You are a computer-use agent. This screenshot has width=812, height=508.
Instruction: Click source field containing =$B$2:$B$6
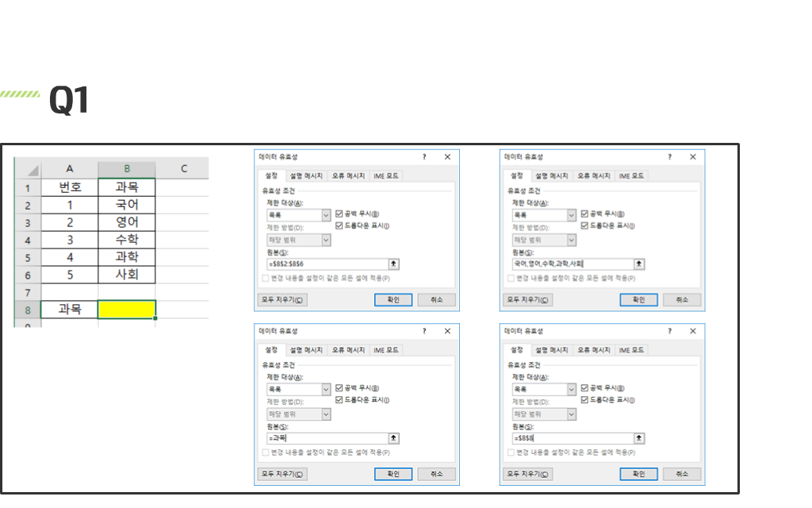pos(327,264)
